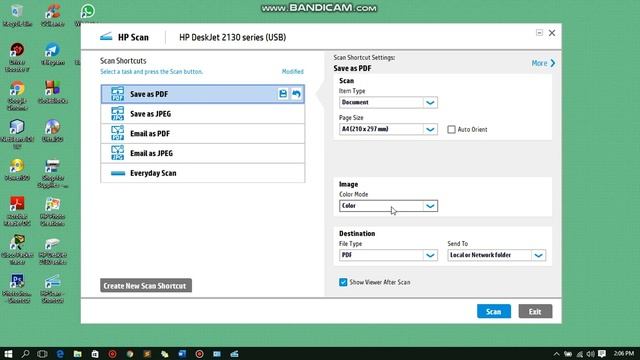Uncheck Show Viewer After Scan
640x360 pixels.
[343, 282]
